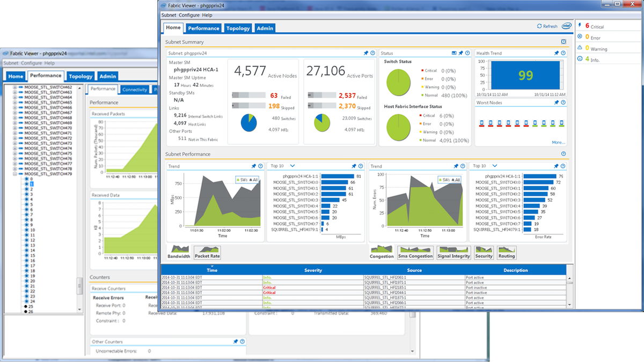644x362 pixels.
Task: Open Configure menu in front window
Action: pos(189,15)
